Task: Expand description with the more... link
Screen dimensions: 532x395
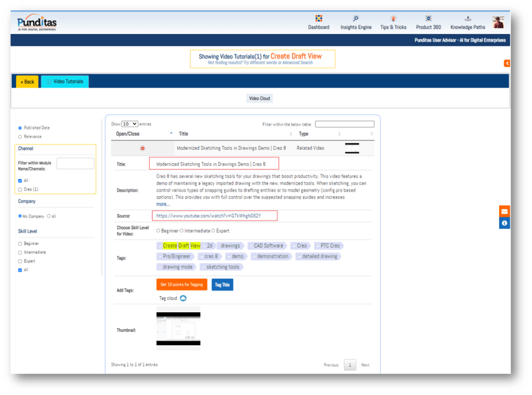Action: [163, 205]
